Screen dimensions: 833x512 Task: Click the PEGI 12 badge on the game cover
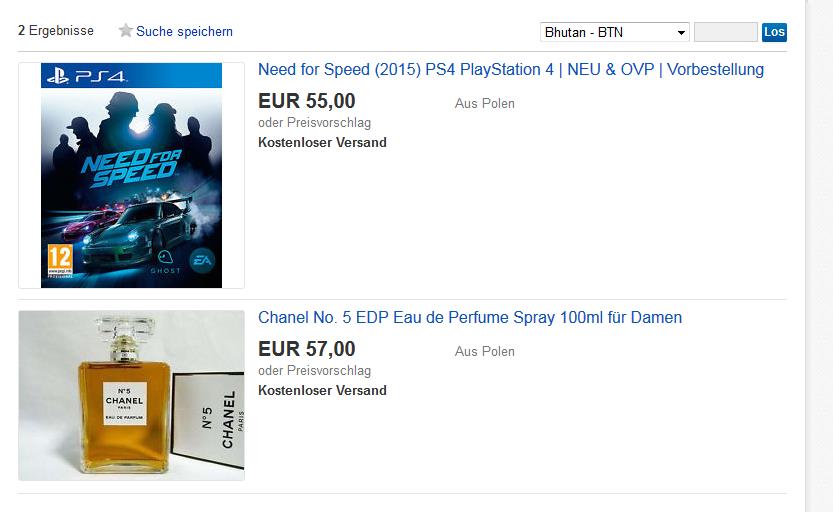click(60, 258)
